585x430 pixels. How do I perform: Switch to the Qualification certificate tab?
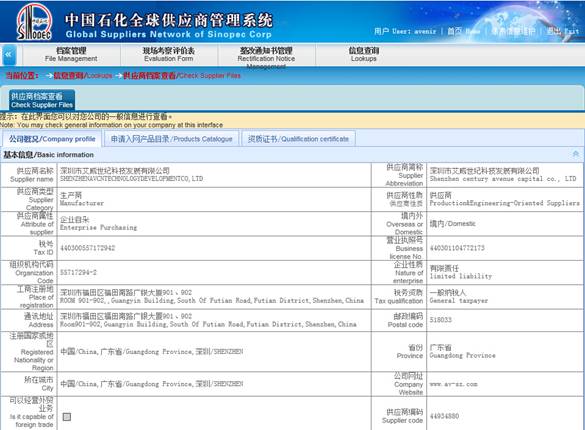point(298,139)
